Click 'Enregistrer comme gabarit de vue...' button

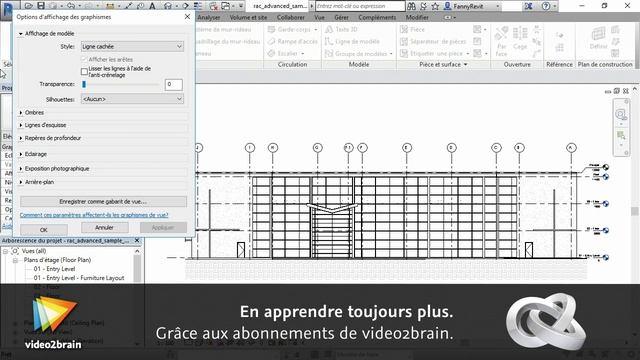coord(103,202)
